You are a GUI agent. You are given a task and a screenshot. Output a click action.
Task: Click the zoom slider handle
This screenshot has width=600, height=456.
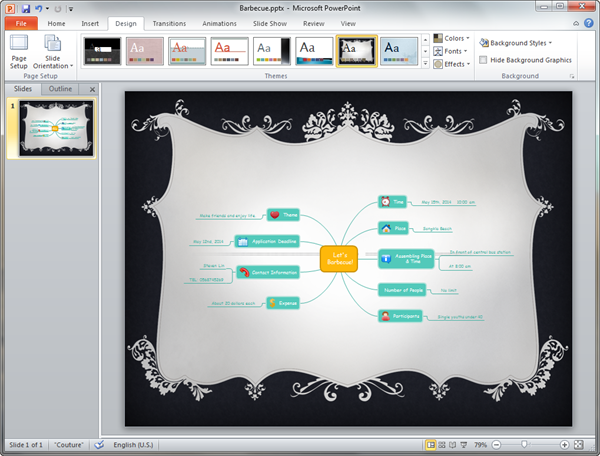pyautogui.click(x=524, y=444)
